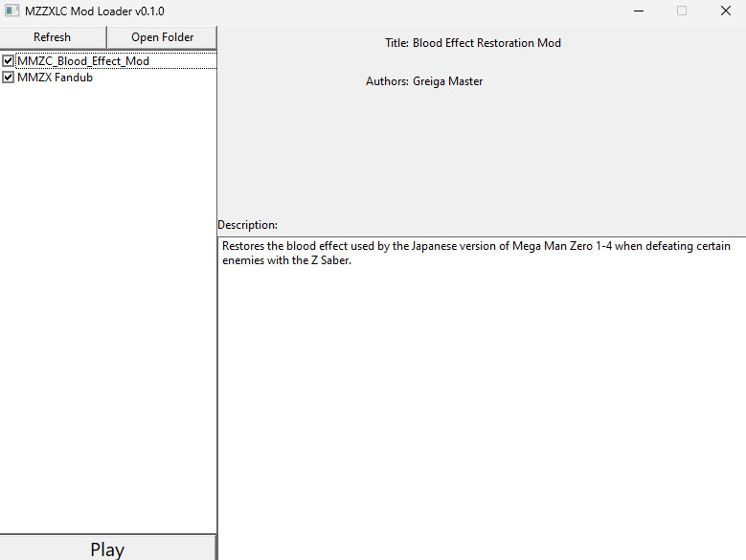This screenshot has width=746, height=560.
Task: Disable the MMZX Fandub checkbox
Action: click(x=9, y=78)
